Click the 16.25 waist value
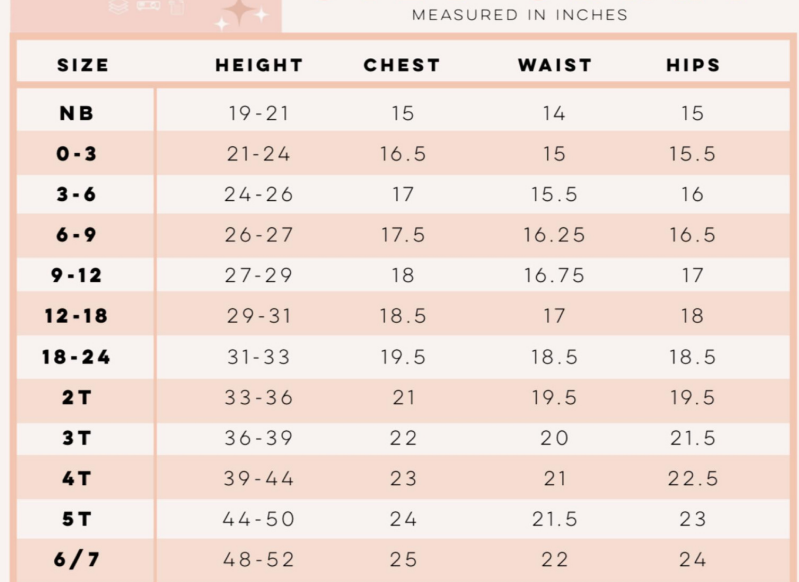The height and width of the screenshot is (582, 799). coord(554,235)
